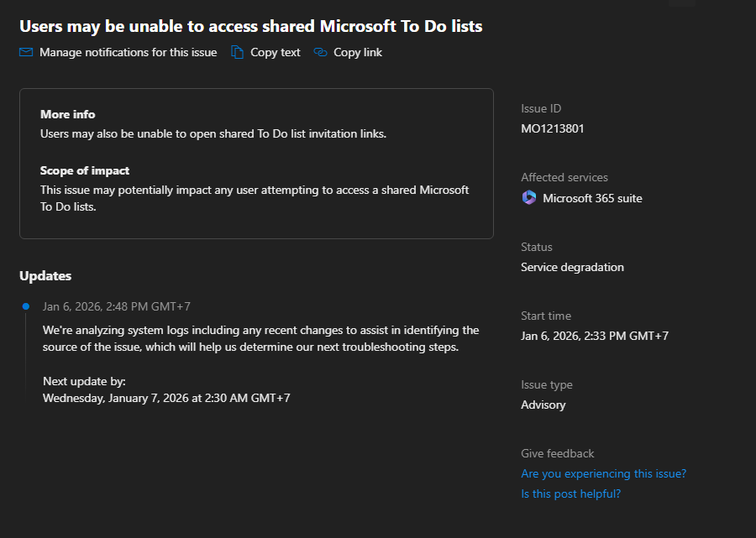The width and height of the screenshot is (756, 538).
Task: Click the Start time value Jan 6, 2:33 PM
Action: click(x=595, y=336)
